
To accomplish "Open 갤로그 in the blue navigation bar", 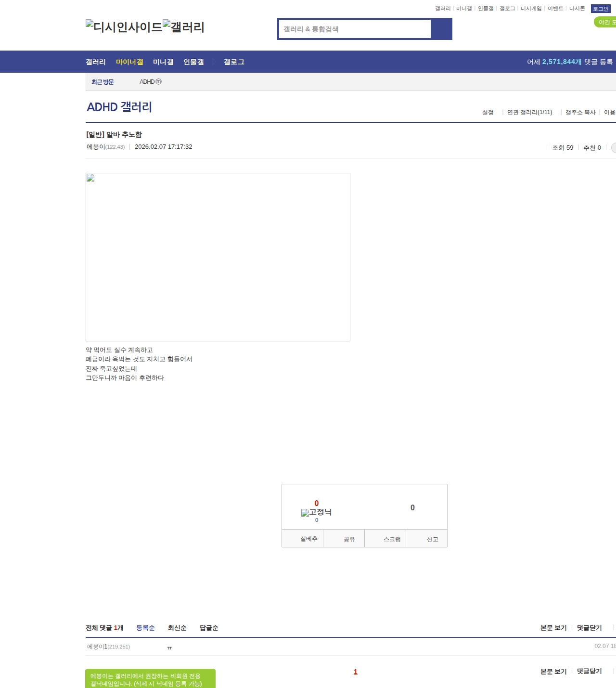I will 234,62.
